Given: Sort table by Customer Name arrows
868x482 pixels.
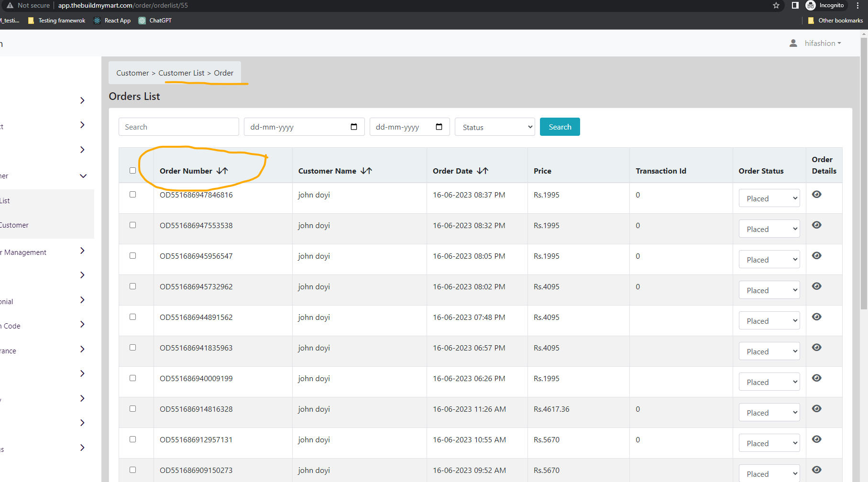Looking at the screenshot, I should click(366, 171).
